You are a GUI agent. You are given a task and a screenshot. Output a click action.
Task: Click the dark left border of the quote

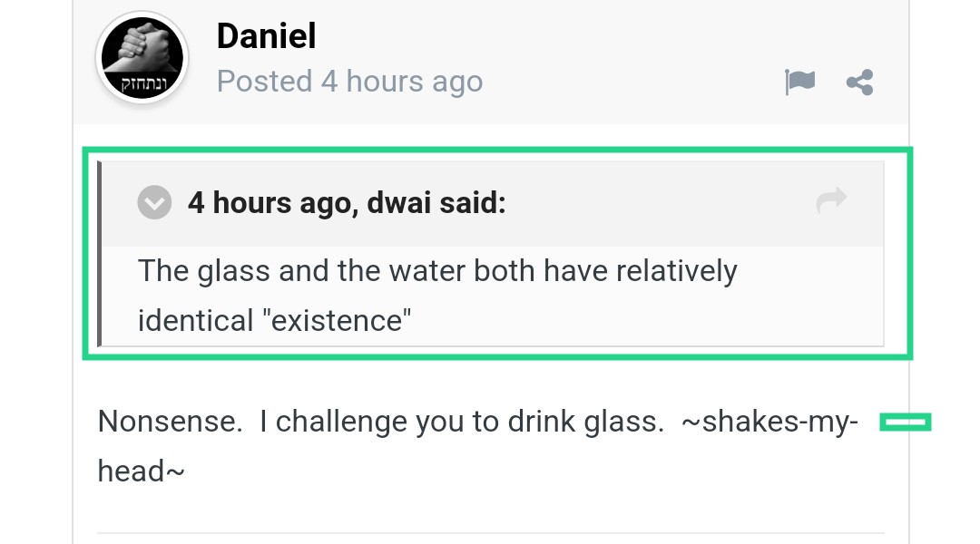pyautogui.click(x=100, y=254)
